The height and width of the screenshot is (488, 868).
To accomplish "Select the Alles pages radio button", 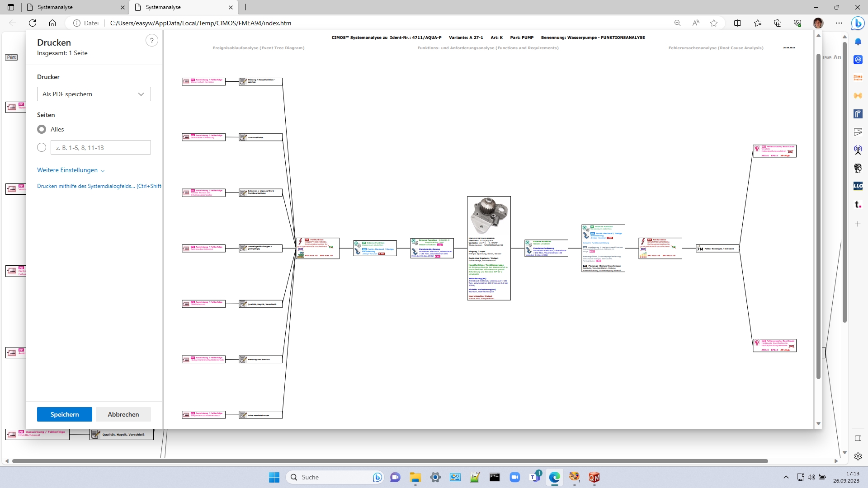I will point(42,129).
